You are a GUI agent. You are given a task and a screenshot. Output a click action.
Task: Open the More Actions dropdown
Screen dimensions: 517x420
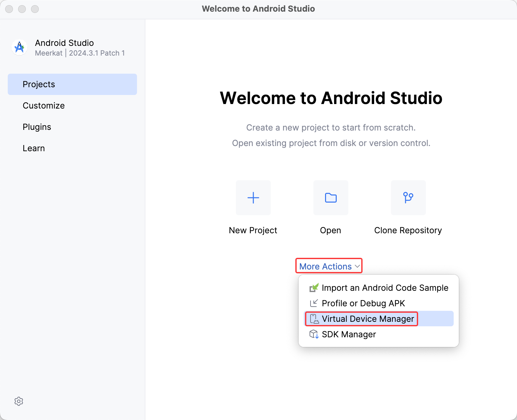tap(325, 266)
